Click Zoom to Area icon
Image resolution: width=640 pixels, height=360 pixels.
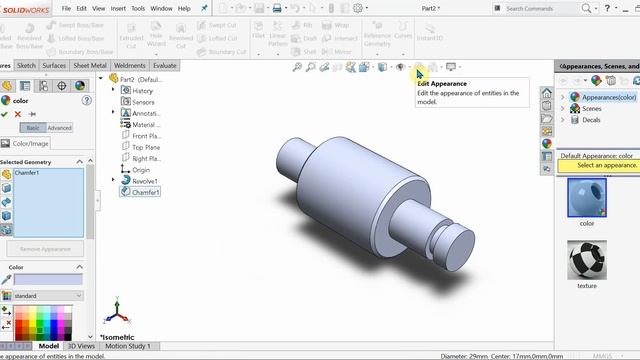pos(311,67)
